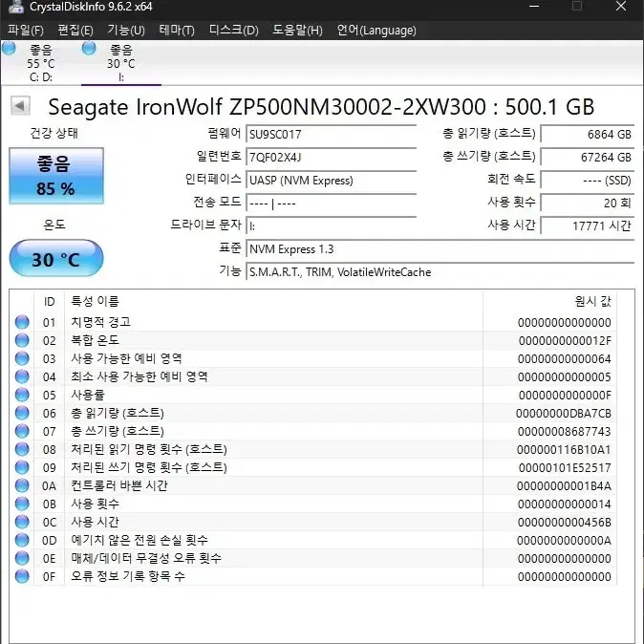The width and height of the screenshot is (644, 644).
Task: Click status icon of row 0E 무결성 오류 횟수
Action: coord(22,558)
